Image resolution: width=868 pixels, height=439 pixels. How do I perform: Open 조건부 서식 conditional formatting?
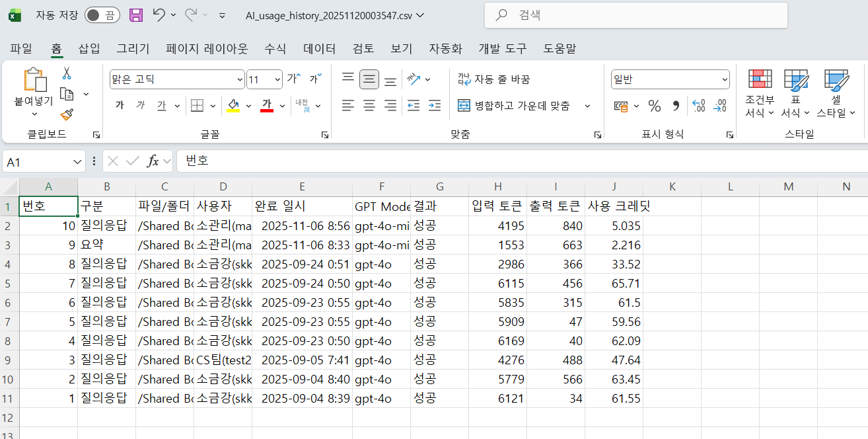pyautogui.click(x=760, y=94)
